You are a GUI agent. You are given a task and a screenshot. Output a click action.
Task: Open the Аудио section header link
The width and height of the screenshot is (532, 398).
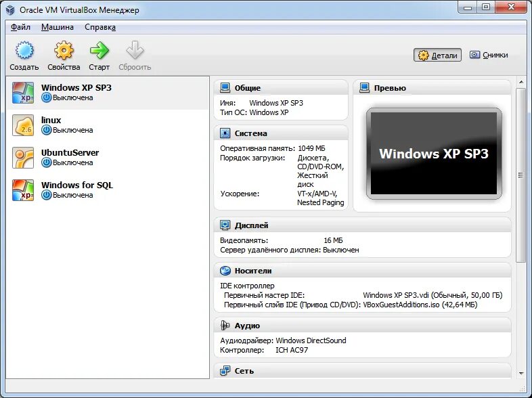247,326
